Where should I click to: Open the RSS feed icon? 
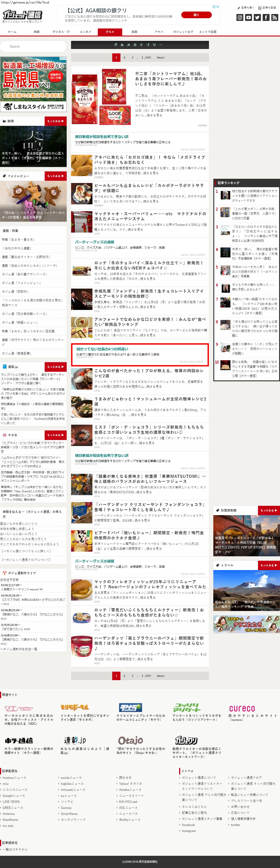[275, 18]
